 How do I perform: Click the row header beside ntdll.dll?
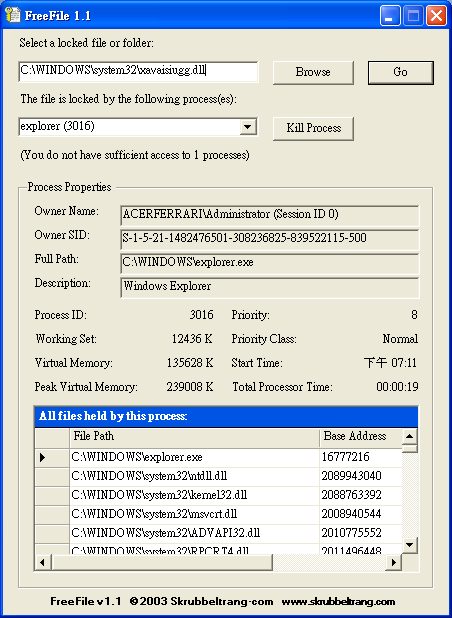52,477
